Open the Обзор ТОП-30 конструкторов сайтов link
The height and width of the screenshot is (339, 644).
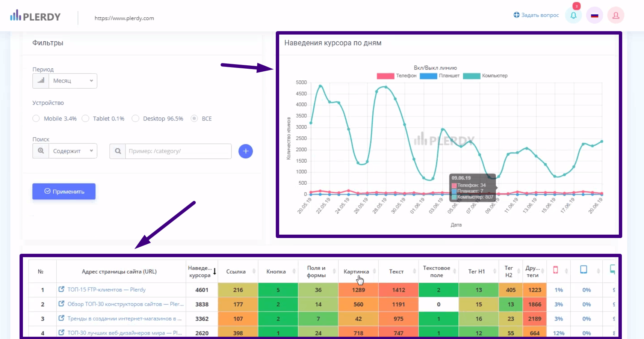pyautogui.click(x=125, y=304)
